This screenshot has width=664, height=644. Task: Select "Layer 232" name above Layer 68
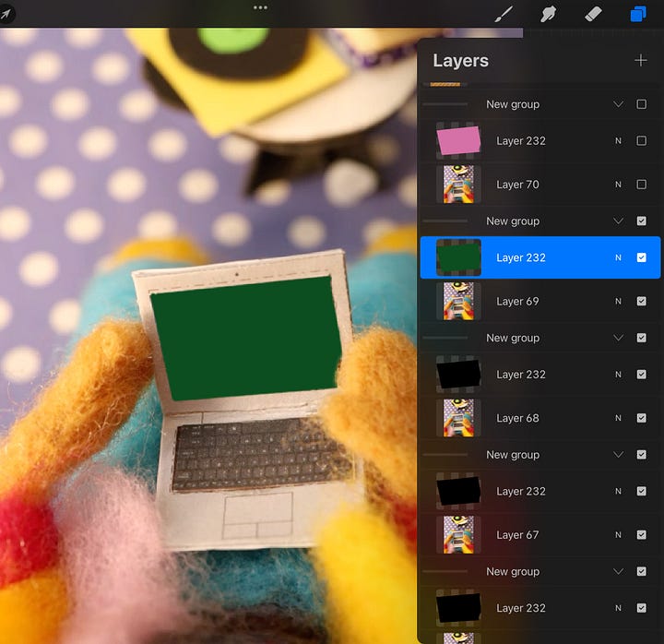(521, 375)
